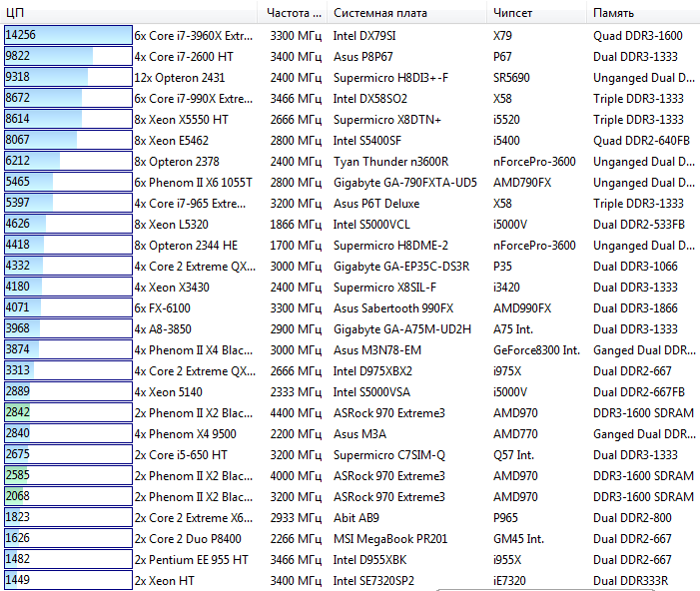Image resolution: width=700 pixels, height=591 pixels.
Task: Select 4x Xeon X3430 row
Action: click(172, 288)
